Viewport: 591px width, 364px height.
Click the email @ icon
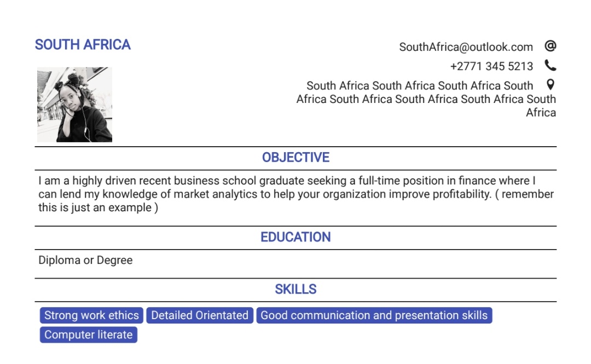[551, 46]
